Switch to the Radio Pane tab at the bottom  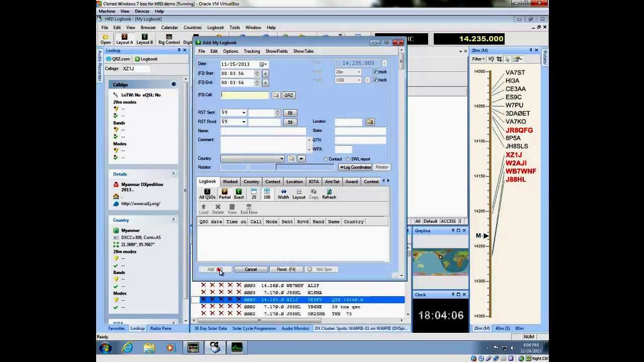click(x=160, y=328)
